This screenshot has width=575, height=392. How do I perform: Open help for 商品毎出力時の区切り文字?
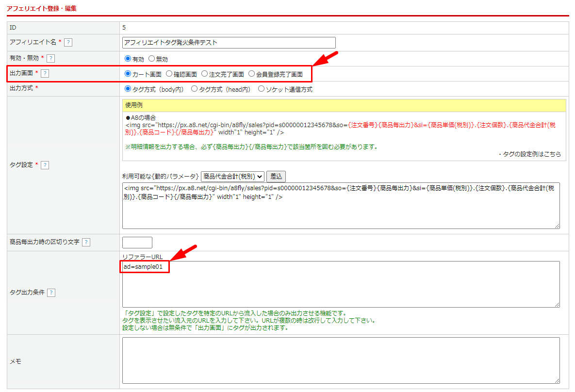click(x=86, y=242)
